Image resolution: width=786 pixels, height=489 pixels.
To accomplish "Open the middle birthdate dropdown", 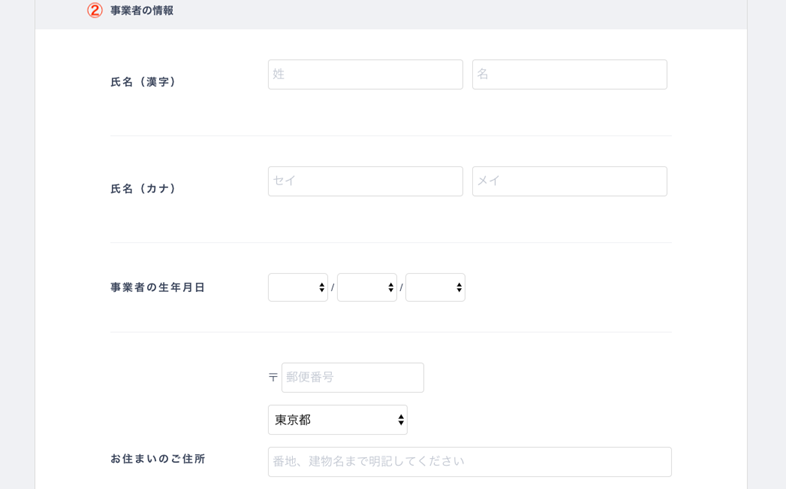I will coord(366,288).
